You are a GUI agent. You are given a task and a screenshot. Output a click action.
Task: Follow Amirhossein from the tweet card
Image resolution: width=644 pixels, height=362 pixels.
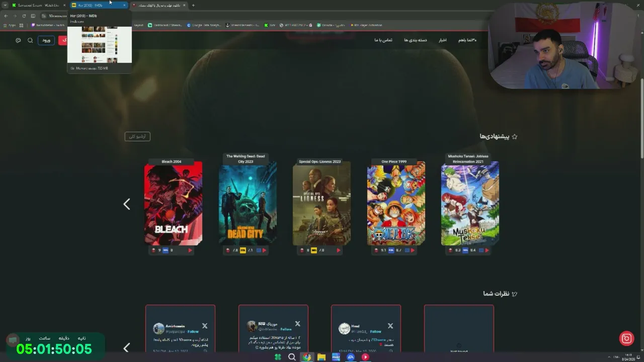pos(193,332)
